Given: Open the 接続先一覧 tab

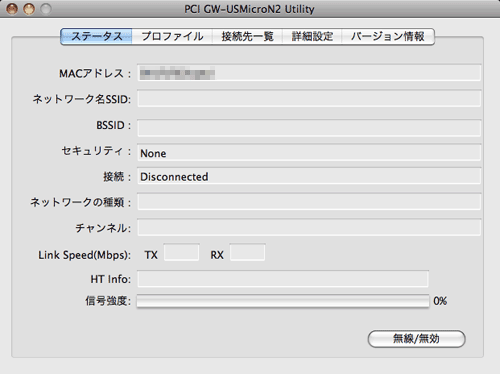Looking at the screenshot, I should (x=247, y=36).
